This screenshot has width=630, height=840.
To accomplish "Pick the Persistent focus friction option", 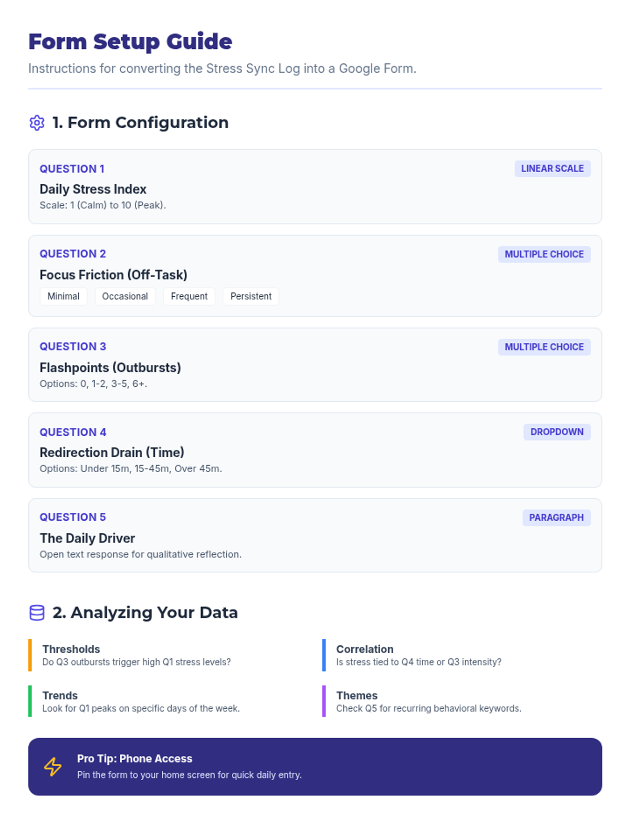I will tap(251, 296).
